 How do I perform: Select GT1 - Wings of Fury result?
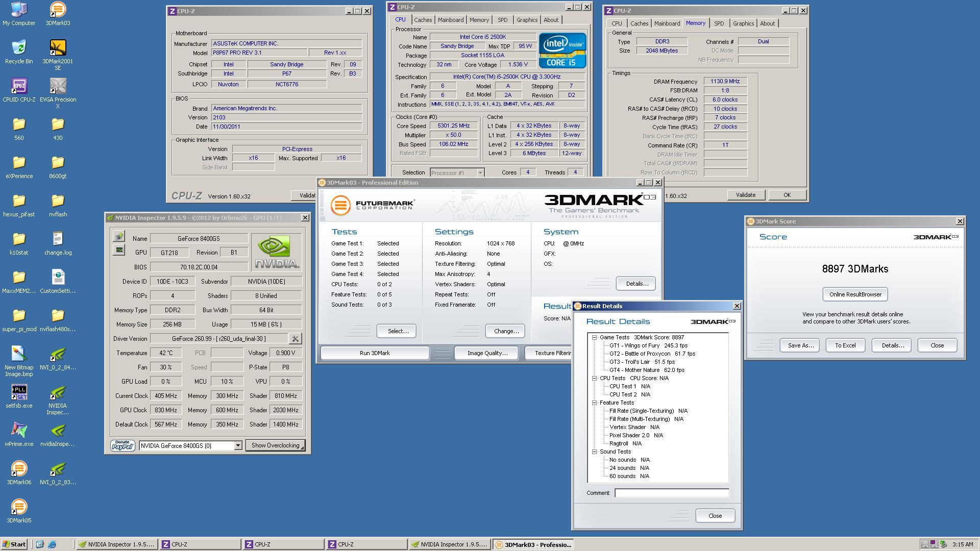pyautogui.click(x=648, y=345)
